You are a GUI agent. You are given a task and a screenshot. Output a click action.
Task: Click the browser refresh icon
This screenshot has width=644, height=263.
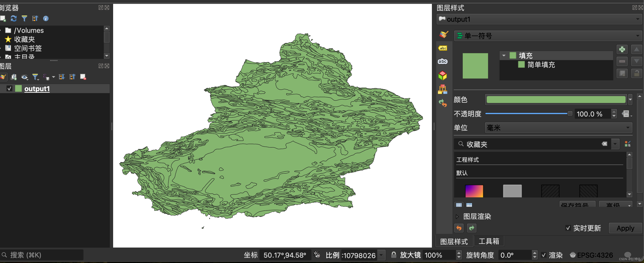[13, 18]
